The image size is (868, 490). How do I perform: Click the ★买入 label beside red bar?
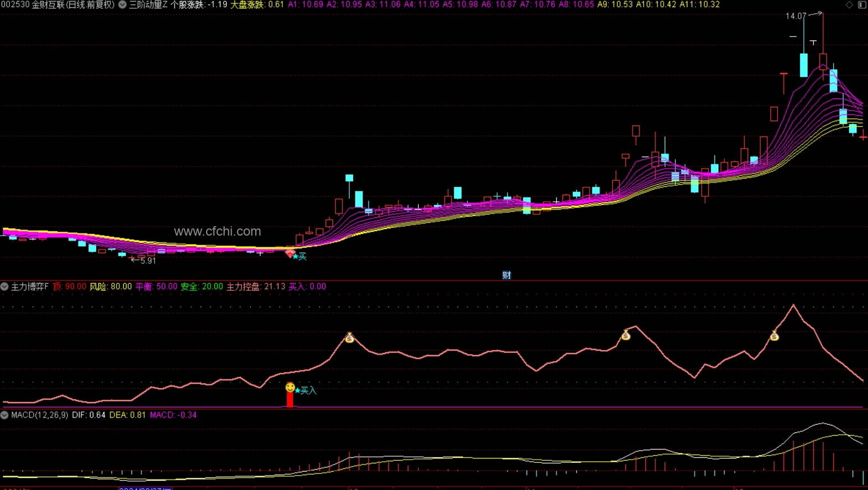306,390
